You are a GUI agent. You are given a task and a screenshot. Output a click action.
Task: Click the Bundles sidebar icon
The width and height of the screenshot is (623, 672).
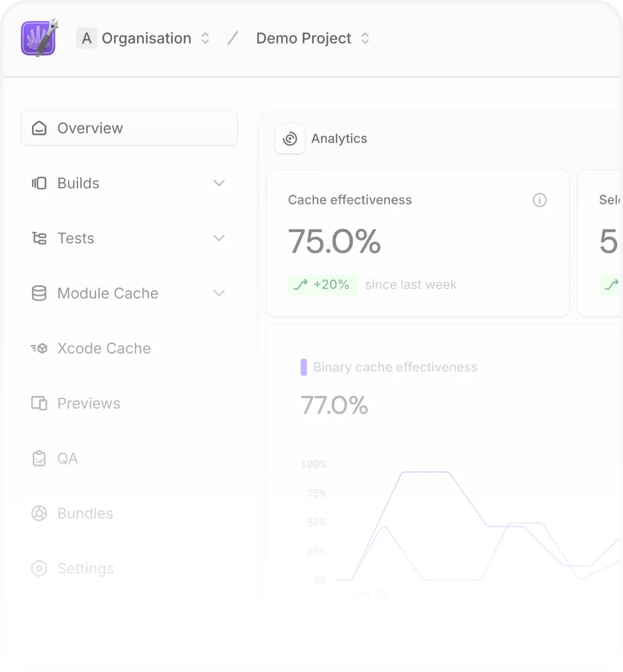(39, 513)
